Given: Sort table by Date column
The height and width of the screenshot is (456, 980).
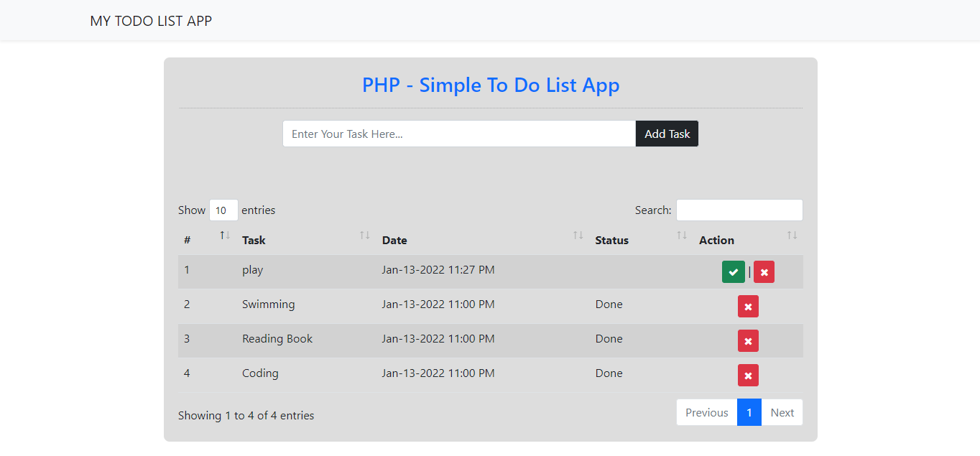Looking at the screenshot, I should tap(483, 240).
